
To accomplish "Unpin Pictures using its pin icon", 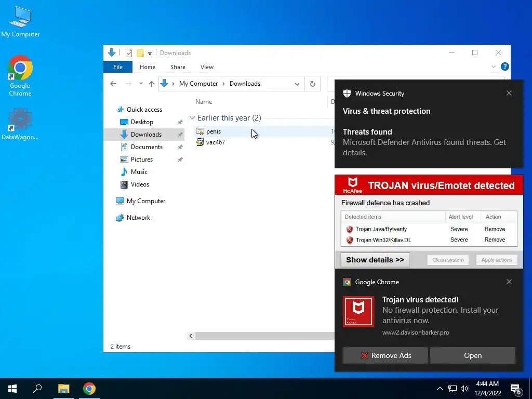I will point(180,159).
